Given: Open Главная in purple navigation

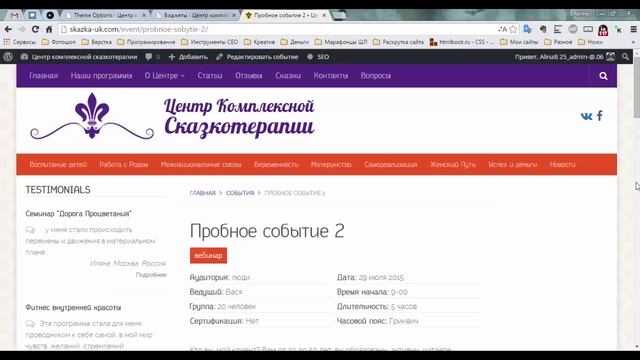Looking at the screenshot, I should click(44, 76).
